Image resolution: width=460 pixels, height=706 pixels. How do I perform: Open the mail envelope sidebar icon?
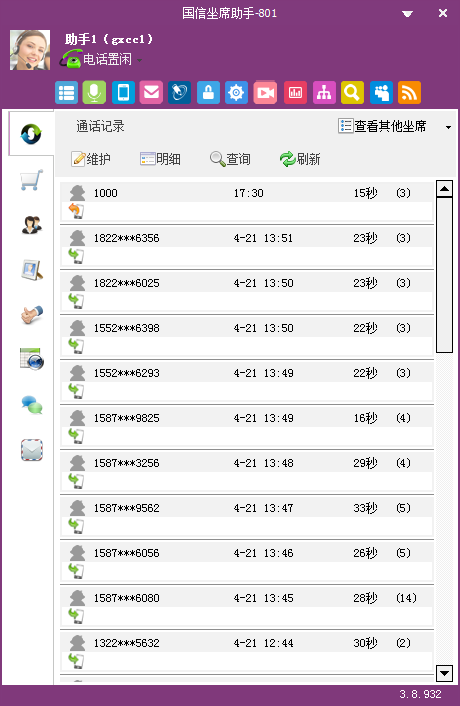point(32,450)
